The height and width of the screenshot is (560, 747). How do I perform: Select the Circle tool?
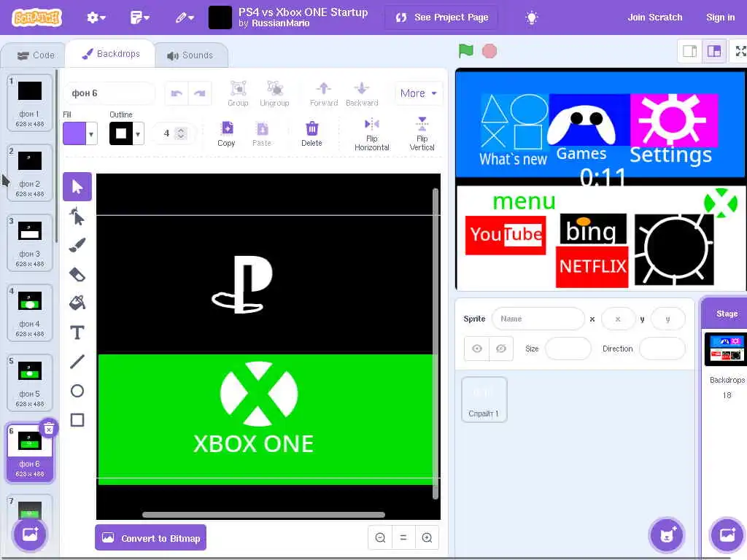[x=77, y=391]
